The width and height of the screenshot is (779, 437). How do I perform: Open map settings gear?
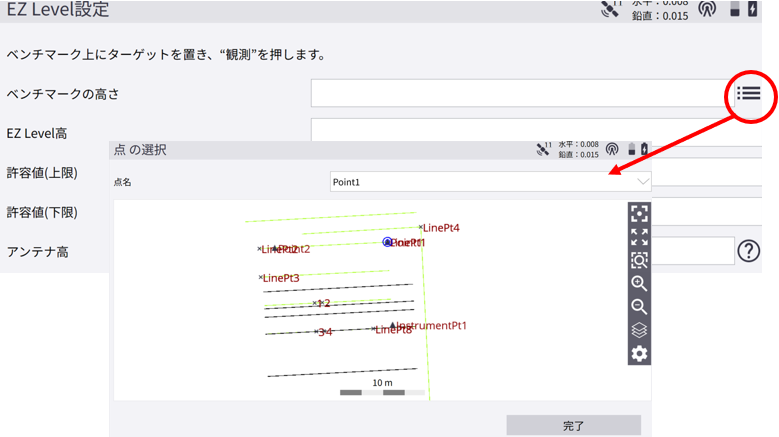639,354
